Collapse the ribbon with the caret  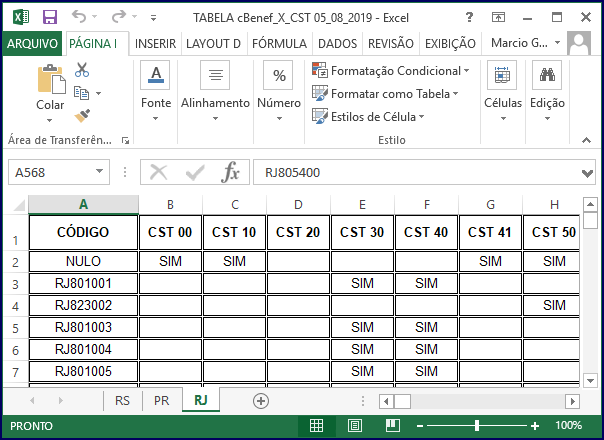tap(586, 140)
